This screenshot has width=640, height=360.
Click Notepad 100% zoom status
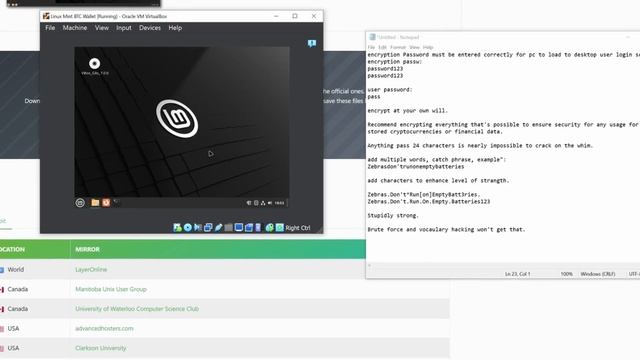567,274
